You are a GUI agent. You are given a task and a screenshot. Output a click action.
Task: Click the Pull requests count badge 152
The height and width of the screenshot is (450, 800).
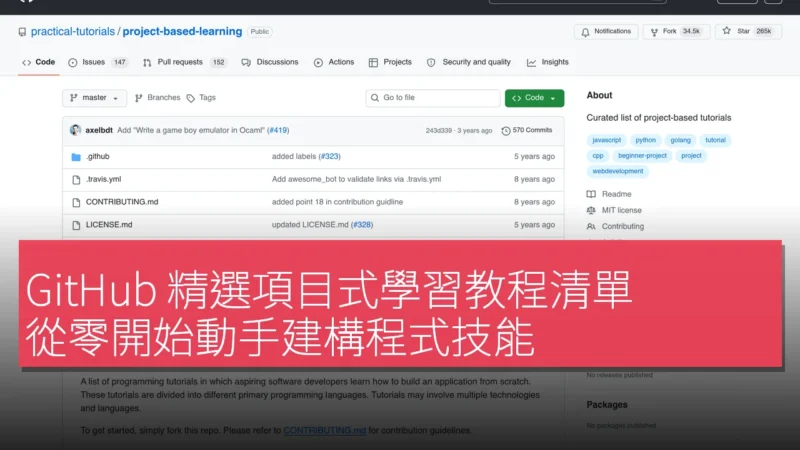218,62
